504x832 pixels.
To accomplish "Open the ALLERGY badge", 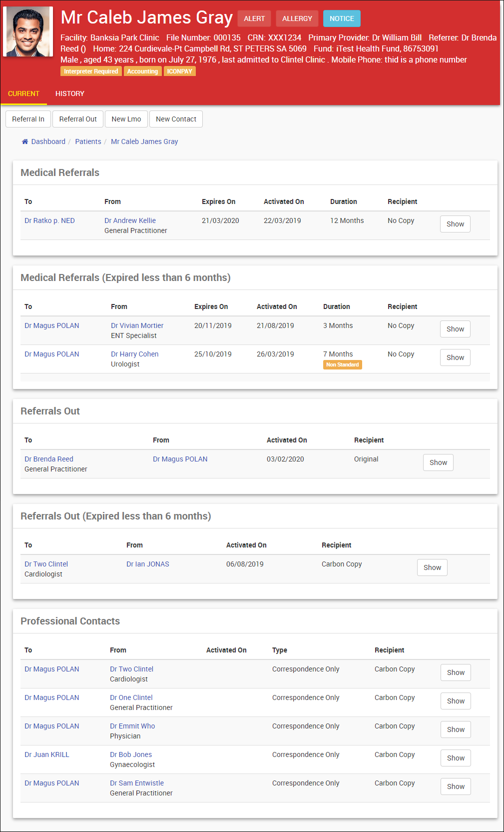I will (297, 18).
